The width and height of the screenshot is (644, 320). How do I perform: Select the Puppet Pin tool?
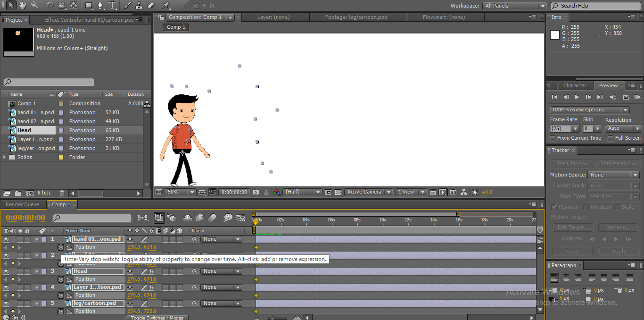pyautogui.click(x=166, y=5)
